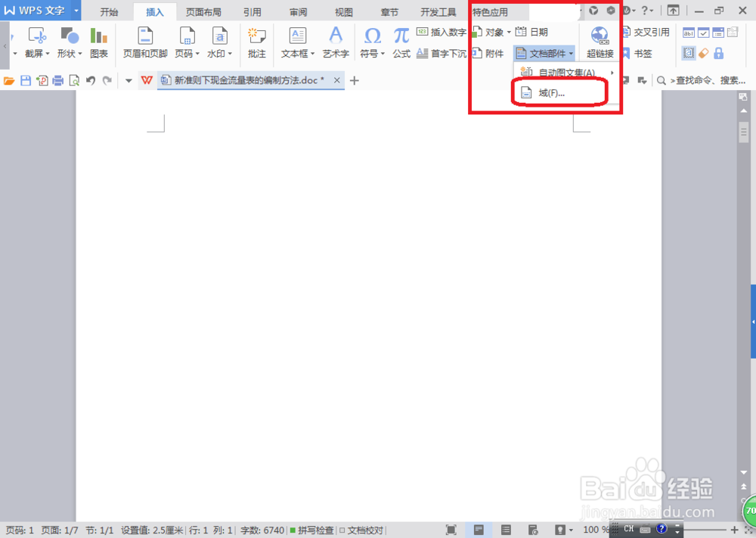This screenshot has width=756, height=538.
Task: Insert drop-down form field icon
Action: coord(718,33)
